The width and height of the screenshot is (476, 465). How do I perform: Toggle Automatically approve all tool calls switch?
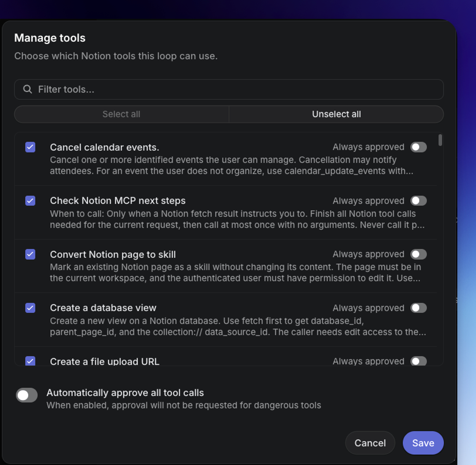(27, 395)
